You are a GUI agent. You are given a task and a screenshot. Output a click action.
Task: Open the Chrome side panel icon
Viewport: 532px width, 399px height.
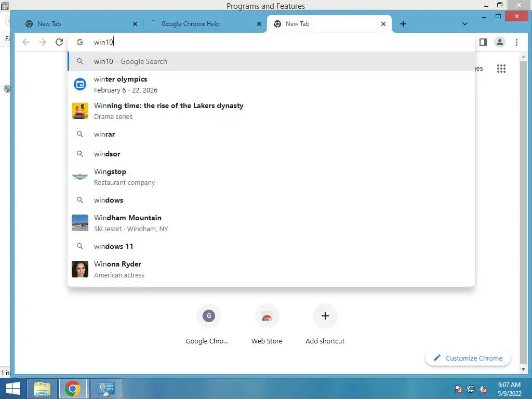pos(483,42)
